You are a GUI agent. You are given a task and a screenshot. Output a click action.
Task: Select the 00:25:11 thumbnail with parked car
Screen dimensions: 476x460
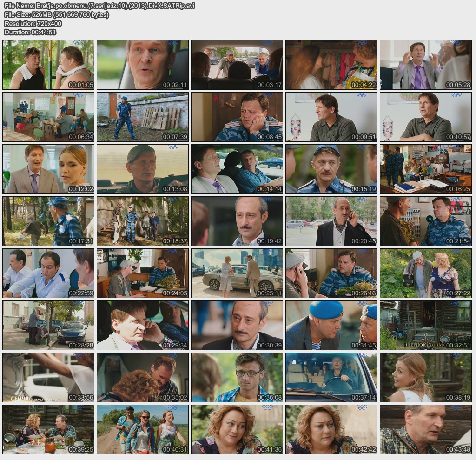point(237,273)
